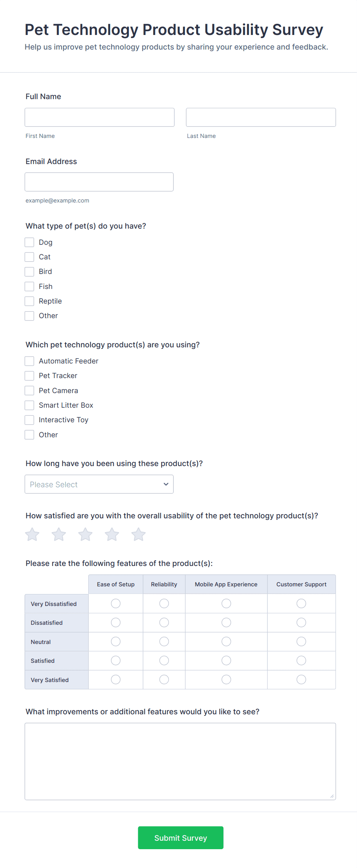The image size is (357, 868).
Task: Submit the survey with the green button
Action: pos(181,838)
